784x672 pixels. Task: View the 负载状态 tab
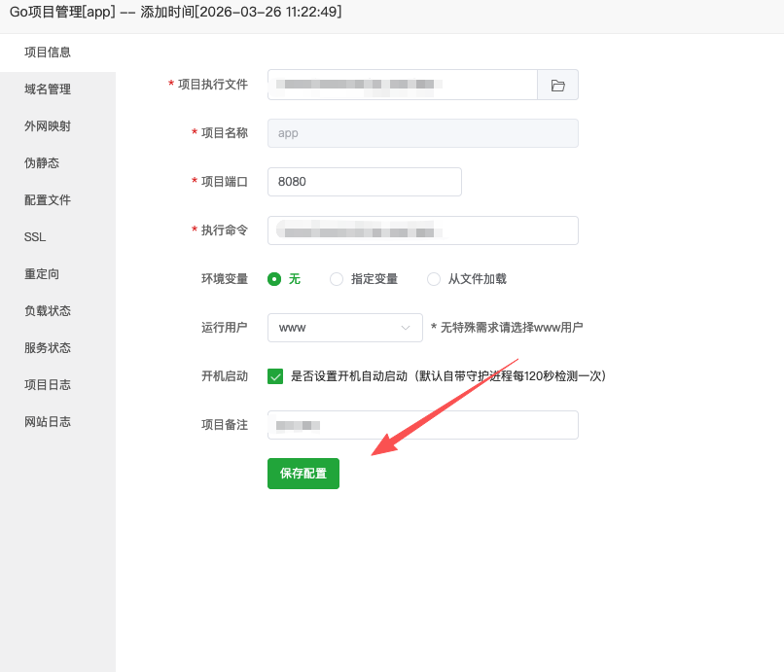[x=48, y=311]
